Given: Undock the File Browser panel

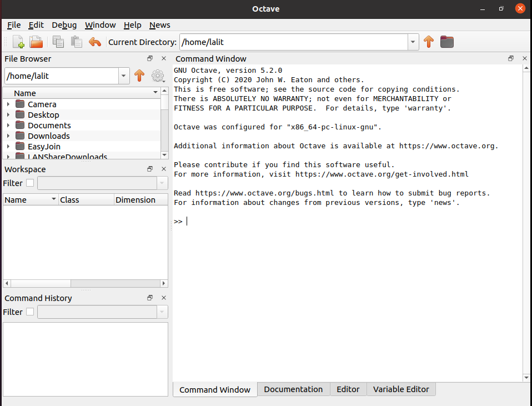Looking at the screenshot, I should pyautogui.click(x=149, y=58).
